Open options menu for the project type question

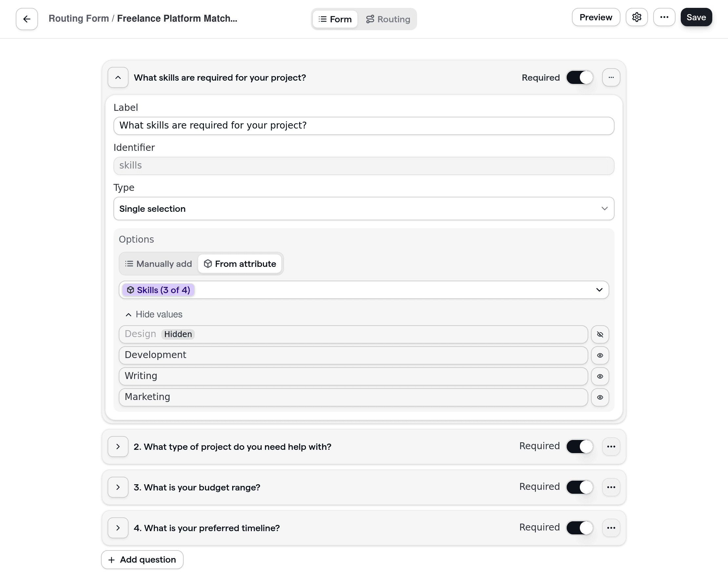pos(611,446)
